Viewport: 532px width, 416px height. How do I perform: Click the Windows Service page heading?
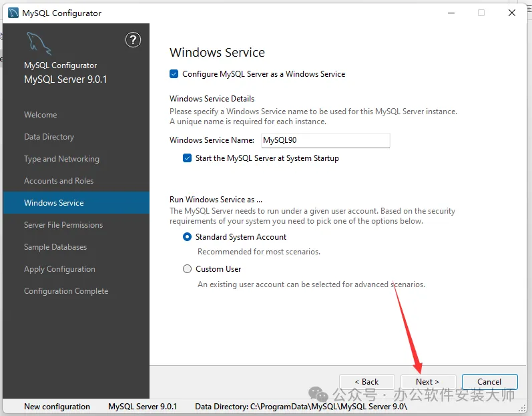pos(217,53)
